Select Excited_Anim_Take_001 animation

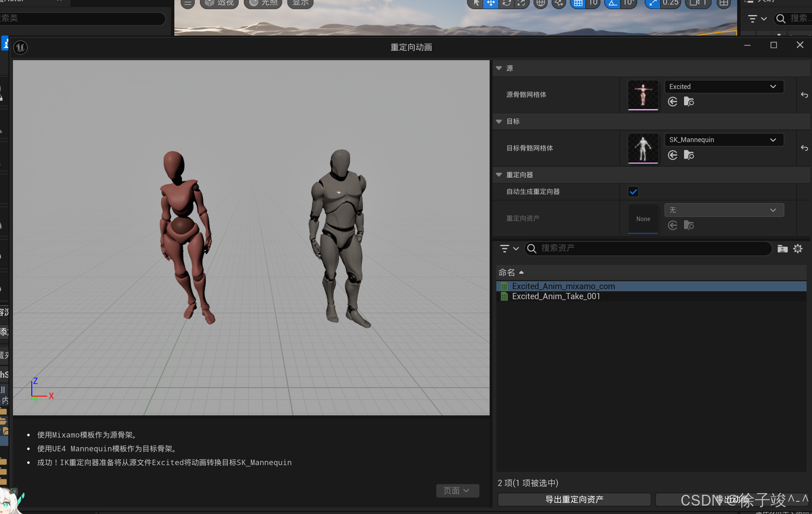(556, 296)
